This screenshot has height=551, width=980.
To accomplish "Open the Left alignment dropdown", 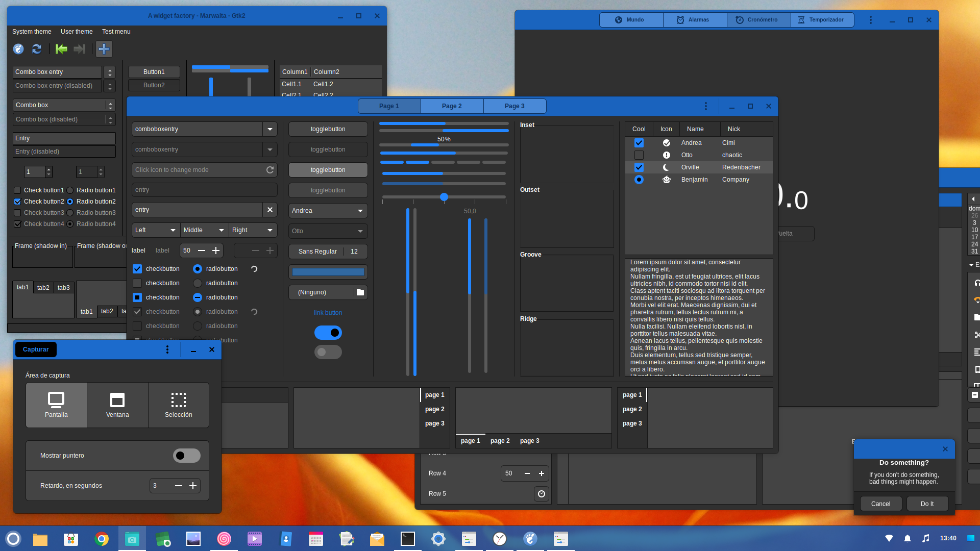I will (x=155, y=230).
